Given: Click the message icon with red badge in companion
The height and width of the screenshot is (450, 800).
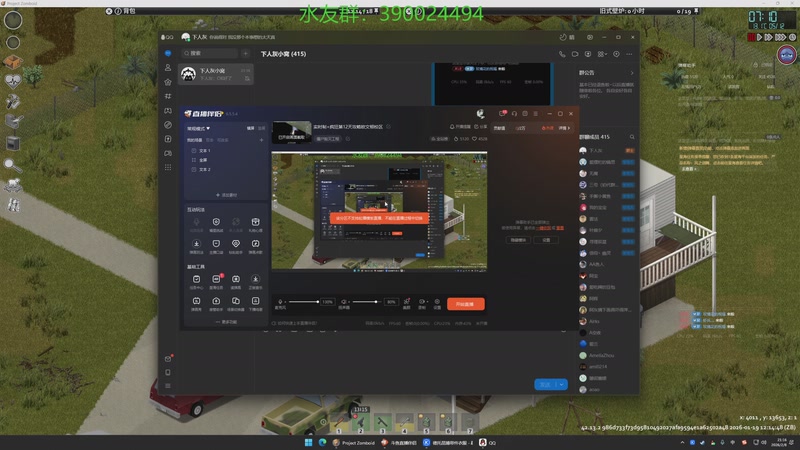Looking at the screenshot, I should click(x=502, y=114).
